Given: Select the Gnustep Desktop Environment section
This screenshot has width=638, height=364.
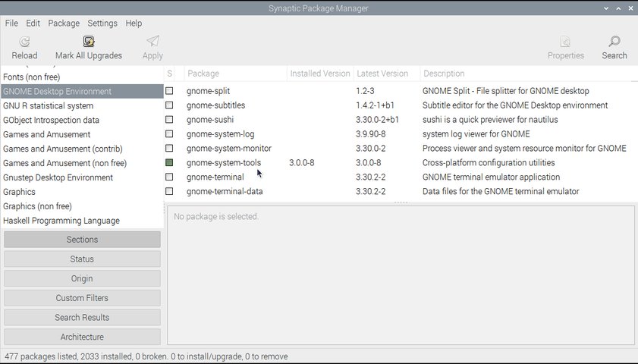Looking at the screenshot, I should tap(82, 177).
